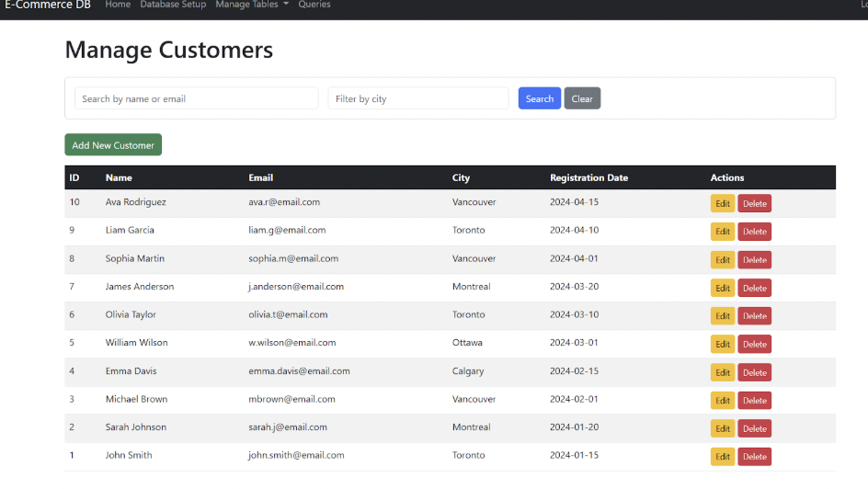Edit customer Ava Rodriguez
Image resolution: width=868 pixels, height=489 pixels.
(x=722, y=204)
